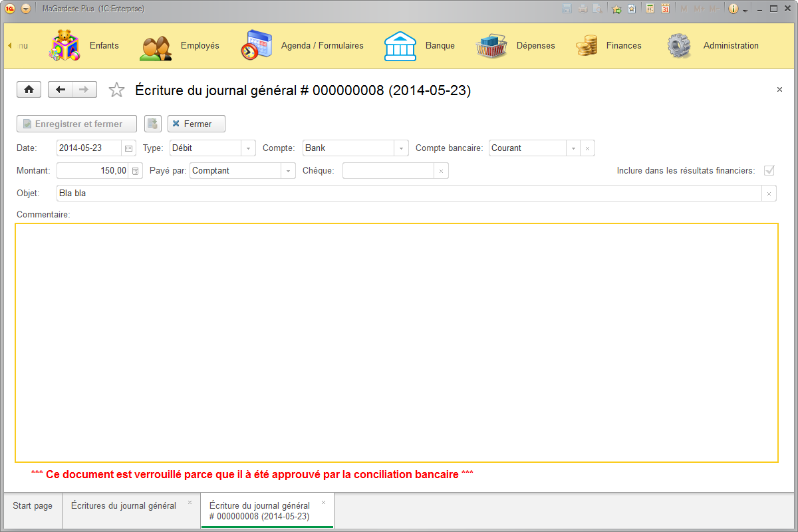Image resolution: width=798 pixels, height=532 pixels.
Task: Check Inclure dans les résultats financiers
Action: (x=769, y=170)
